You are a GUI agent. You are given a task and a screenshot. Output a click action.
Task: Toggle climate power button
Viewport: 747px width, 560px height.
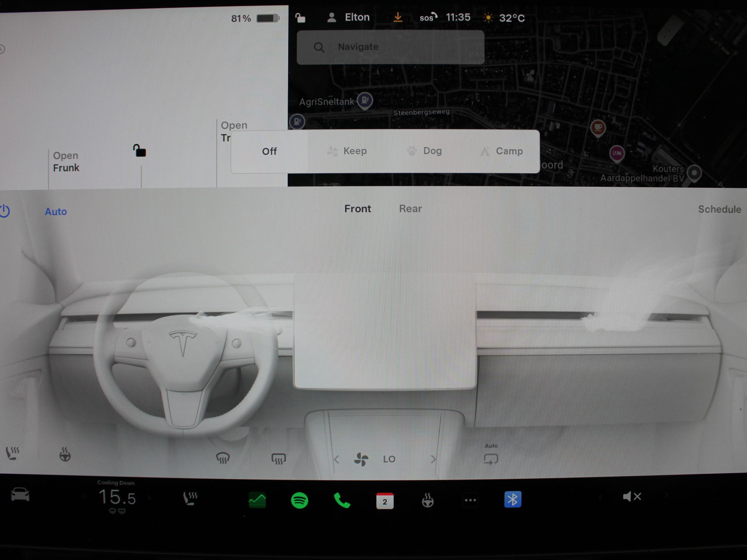(4, 211)
